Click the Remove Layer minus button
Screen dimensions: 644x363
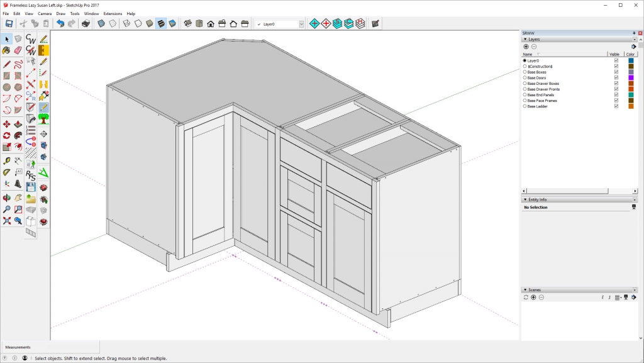pos(534,46)
